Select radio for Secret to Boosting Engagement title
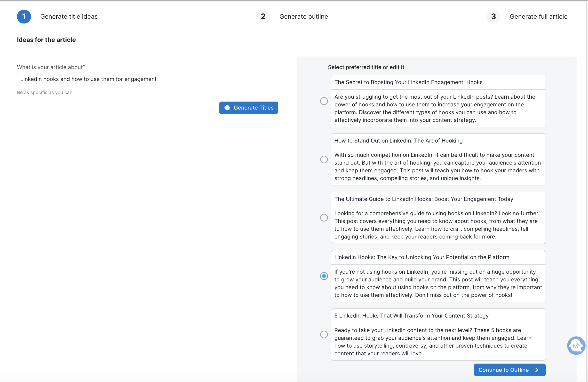 [x=324, y=101]
